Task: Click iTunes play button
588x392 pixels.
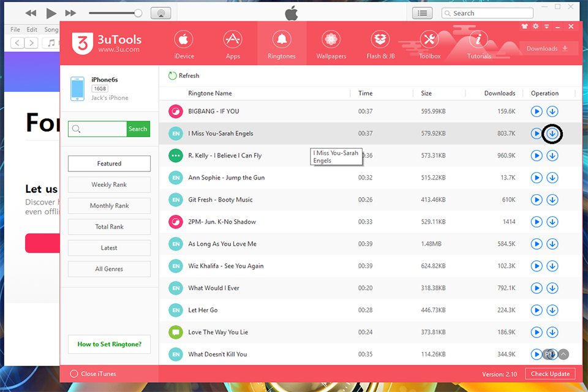Action: (x=51, y=13)
